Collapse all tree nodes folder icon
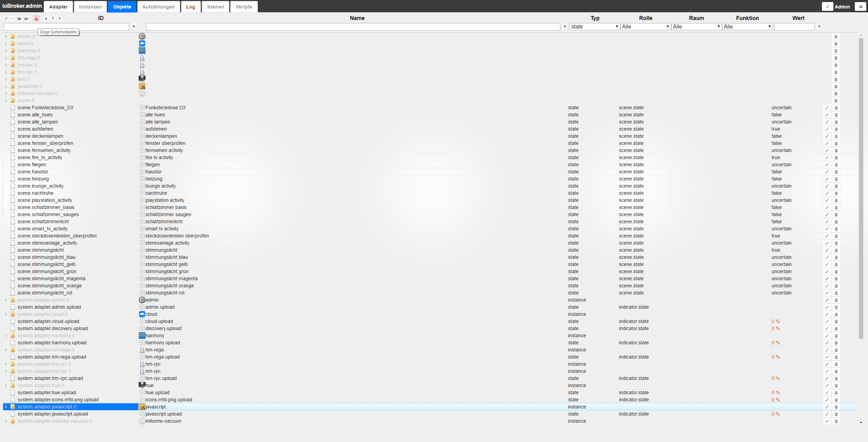868x442 pixels. coord(19,19)
